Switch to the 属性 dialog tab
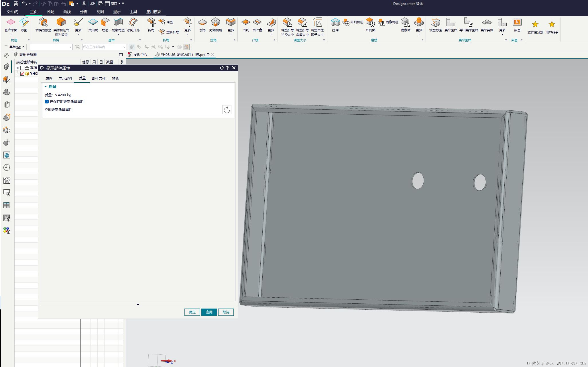Viewport: 588px width, 367px height. pyautogui.click(x=49, y=78)
